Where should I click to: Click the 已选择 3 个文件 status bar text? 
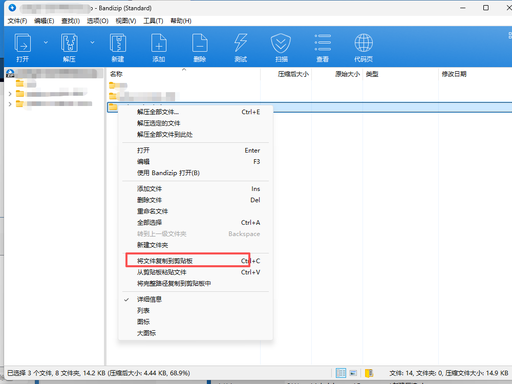[x=99, y=373]
